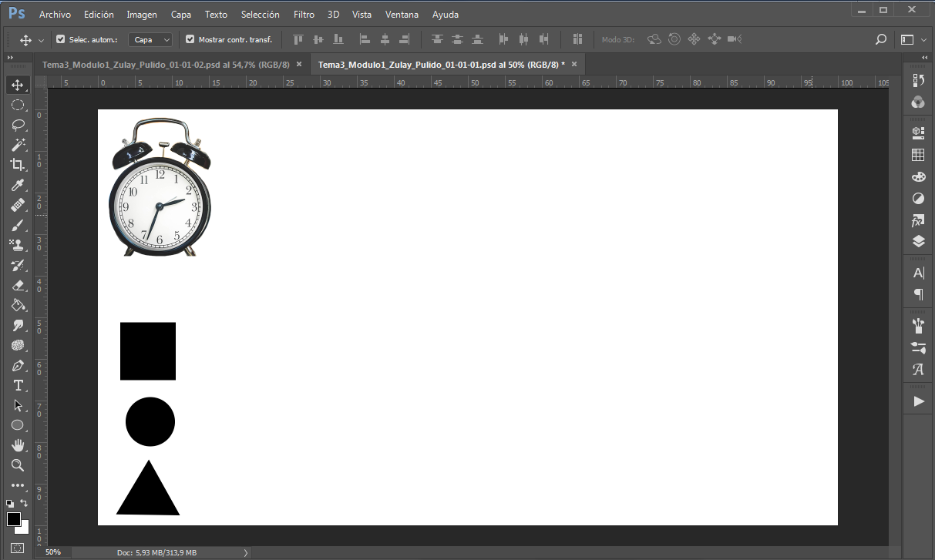
Task: Open the Brush Presets panel icon
Action: point(918,325)
